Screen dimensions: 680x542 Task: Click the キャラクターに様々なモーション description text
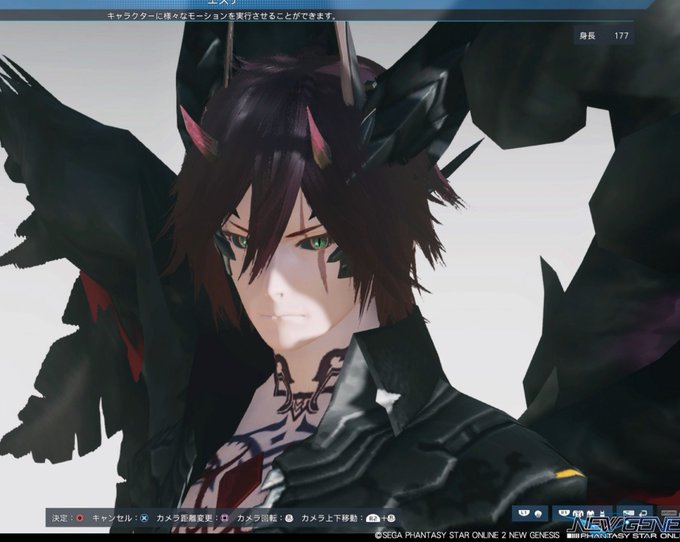(222, 16)
